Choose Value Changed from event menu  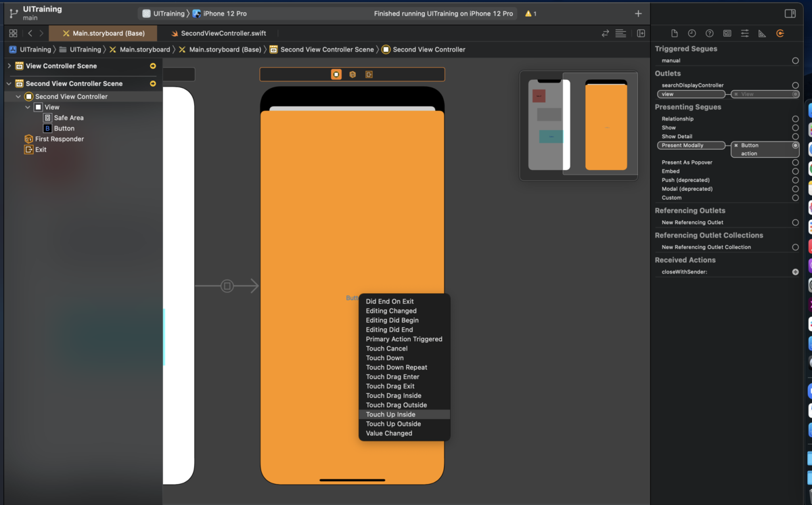tap(404, 433)
